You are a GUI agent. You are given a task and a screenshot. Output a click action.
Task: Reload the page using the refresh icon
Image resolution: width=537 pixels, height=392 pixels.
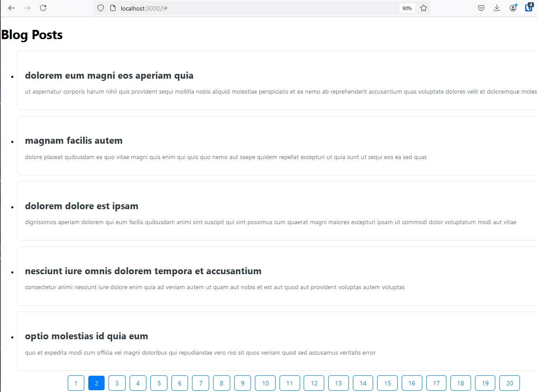[43, 8]
